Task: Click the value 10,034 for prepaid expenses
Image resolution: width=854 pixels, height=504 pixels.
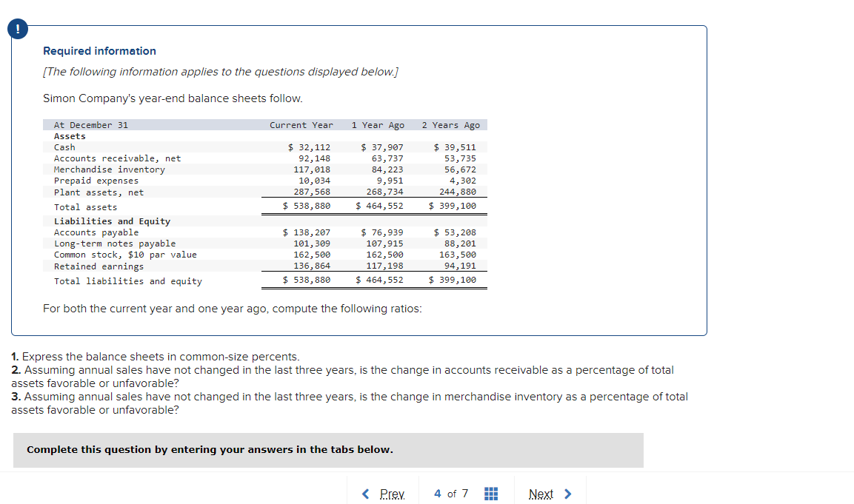Action: click(314, 181)
